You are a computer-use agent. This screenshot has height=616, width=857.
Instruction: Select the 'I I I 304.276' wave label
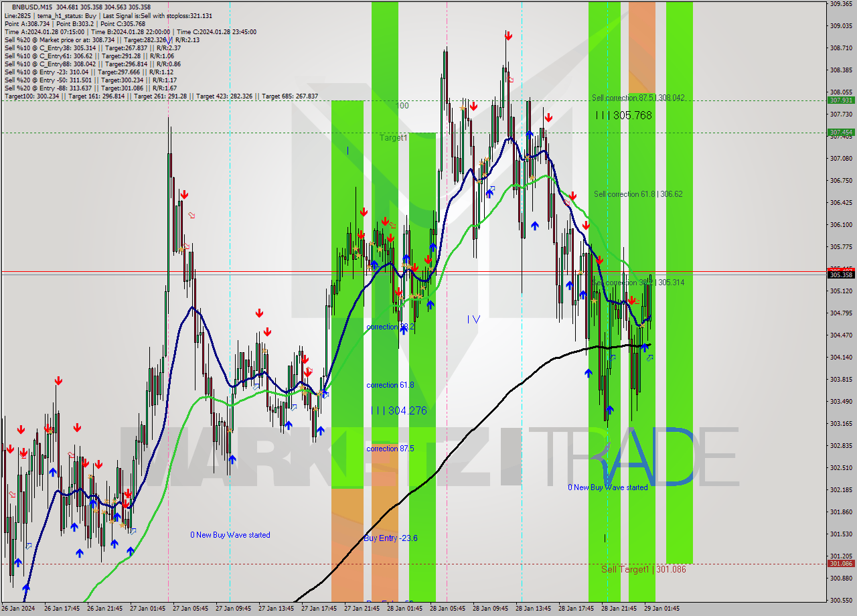pos(399,410)
